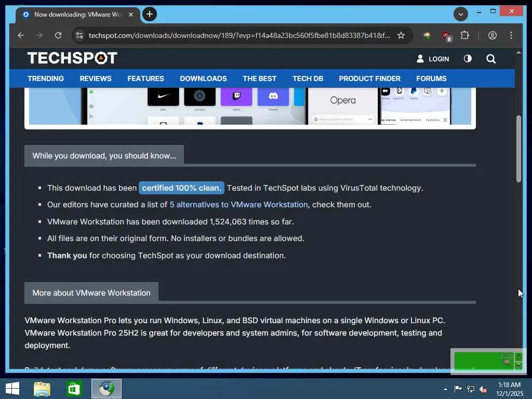Click the browser icon in taskbar
This screenshot has height=399, width=532.
pos(106,389)
